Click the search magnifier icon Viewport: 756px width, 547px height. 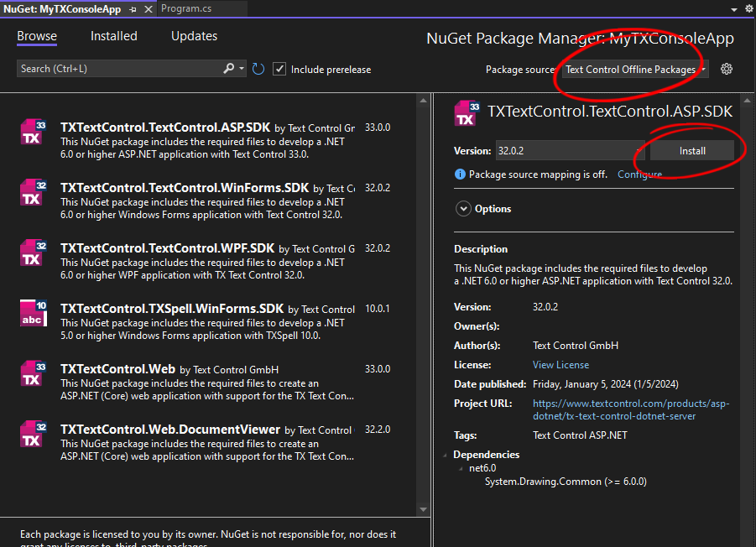(x=229, y=69)
